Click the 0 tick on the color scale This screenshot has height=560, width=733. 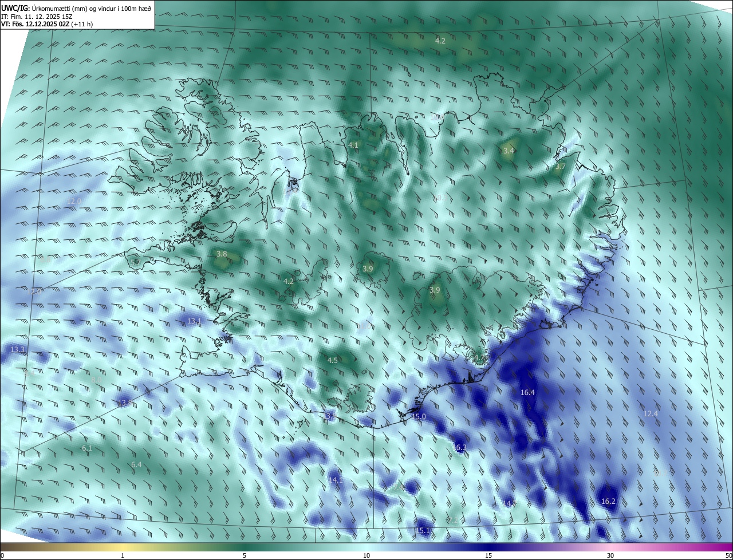click(x=2, y=555)
